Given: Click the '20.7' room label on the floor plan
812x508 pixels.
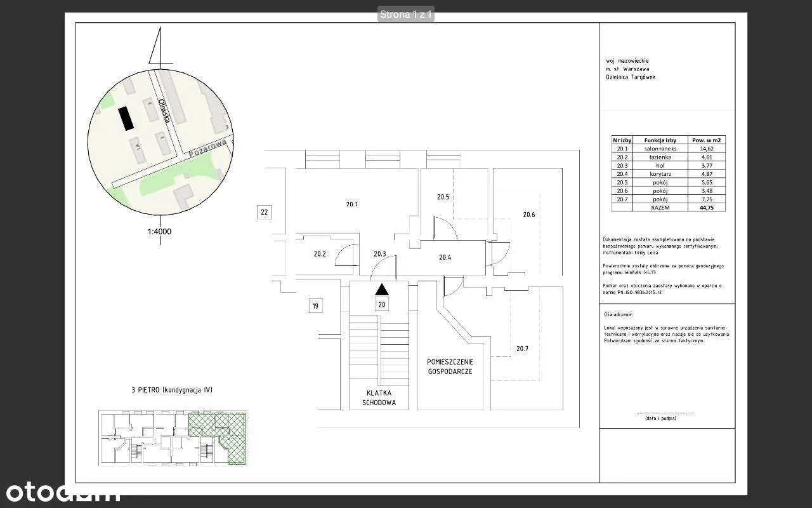Looking at the screenshot, I should click(x=522, y=349).
